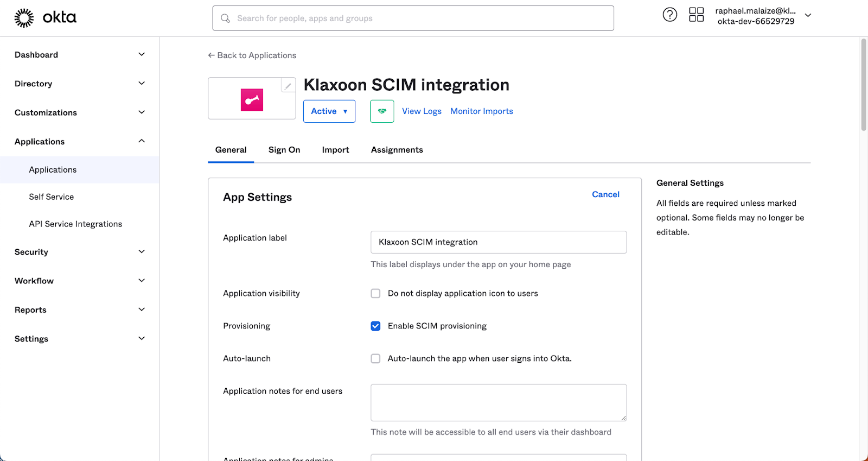The width and height of the screenshot is (868, 461).
Task: Click the pencil edit logo icon
Action: coord(288,86)
